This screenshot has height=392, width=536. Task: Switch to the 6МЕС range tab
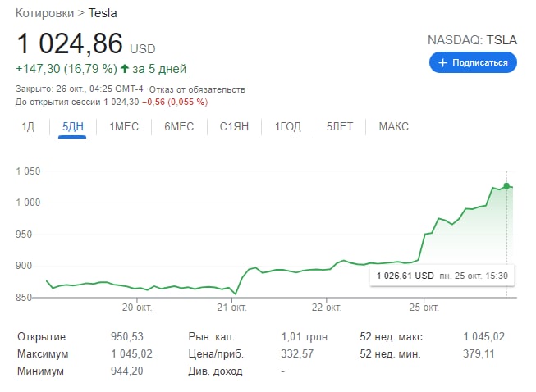coord(179,126)
